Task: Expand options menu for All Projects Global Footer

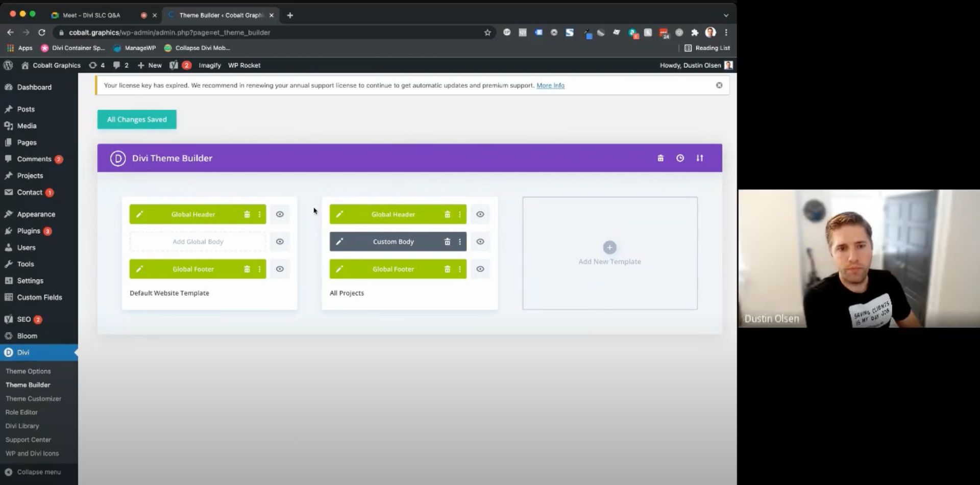Action: (x=459, y=269)
